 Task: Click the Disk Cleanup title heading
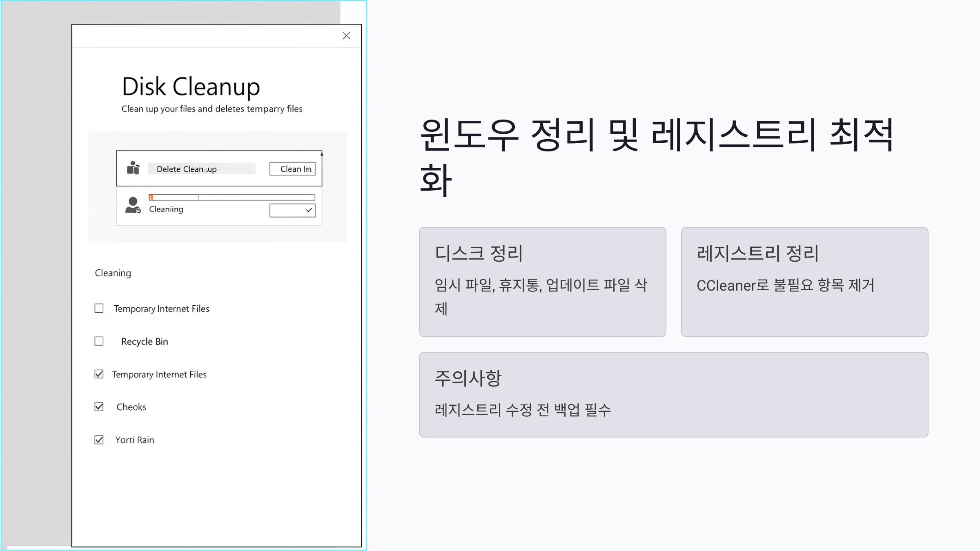(191, 87)
